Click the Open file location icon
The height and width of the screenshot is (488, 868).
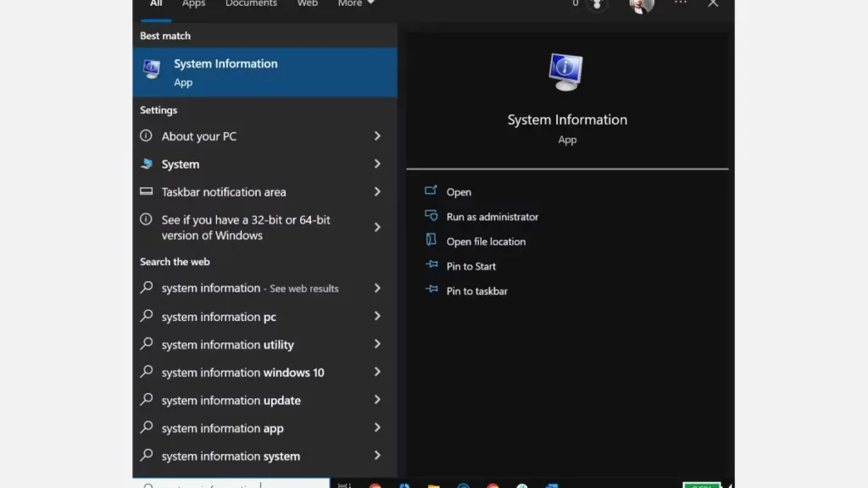pos(431,240)
